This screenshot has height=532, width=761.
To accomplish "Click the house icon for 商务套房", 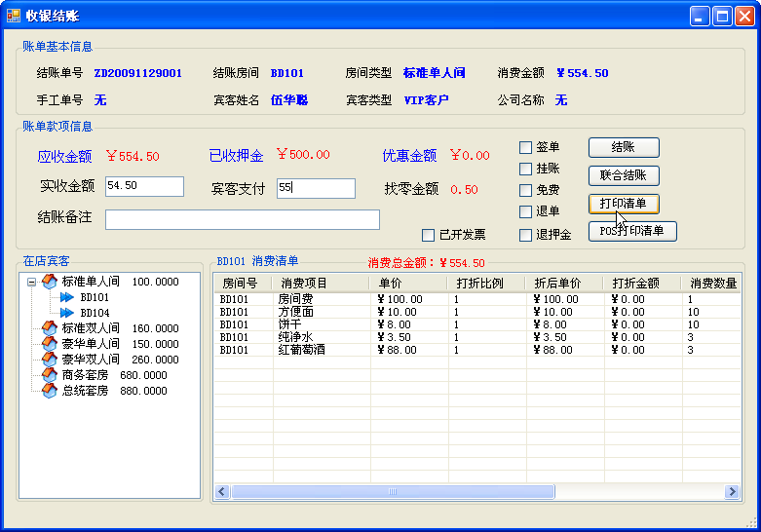I will [49, 375].
